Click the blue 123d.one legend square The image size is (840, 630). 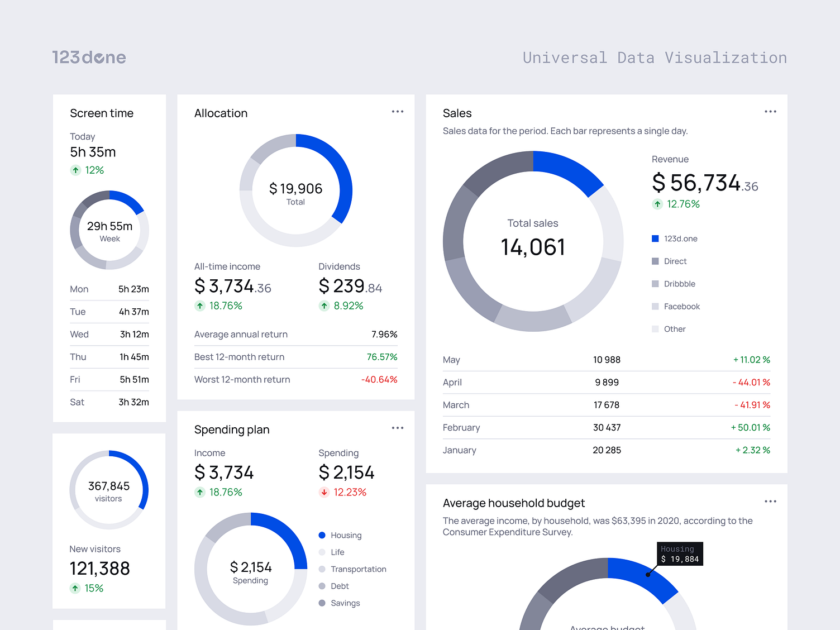(654, 238)
